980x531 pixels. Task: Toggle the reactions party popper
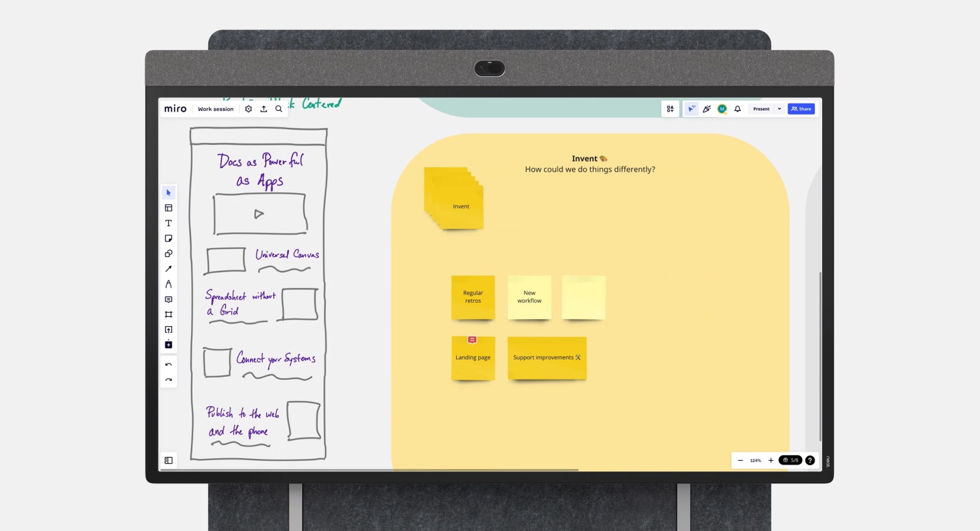(x=707, y=109)
